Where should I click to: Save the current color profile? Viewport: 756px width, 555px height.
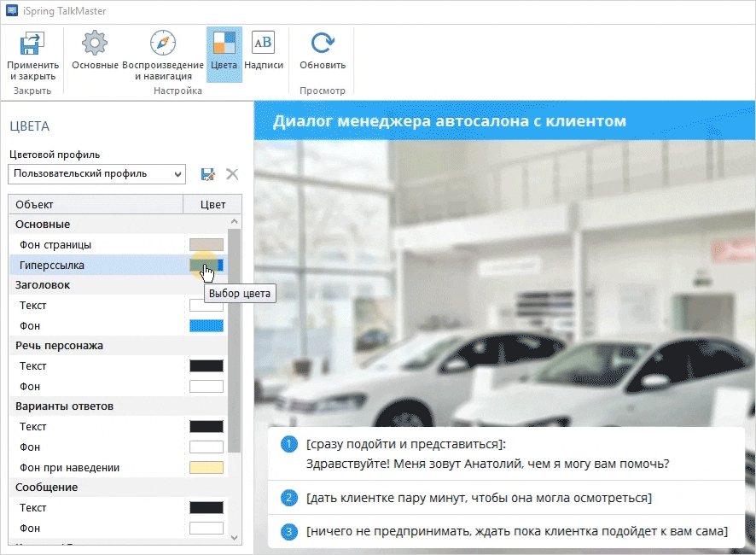pyautogui.click(x=208, y=174)
